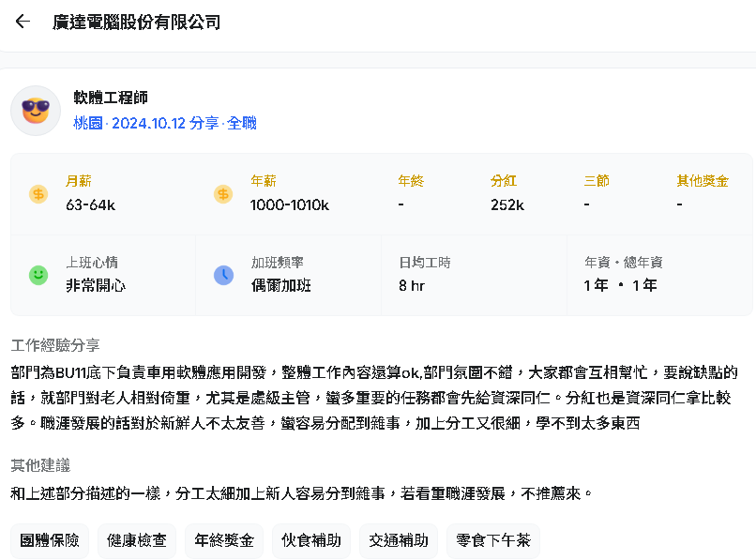Image resolution: width=756 pixels, height=560 pixels.
Task: Select the 2024.10.12 分享 date text
Action: [x=165, y=123]
